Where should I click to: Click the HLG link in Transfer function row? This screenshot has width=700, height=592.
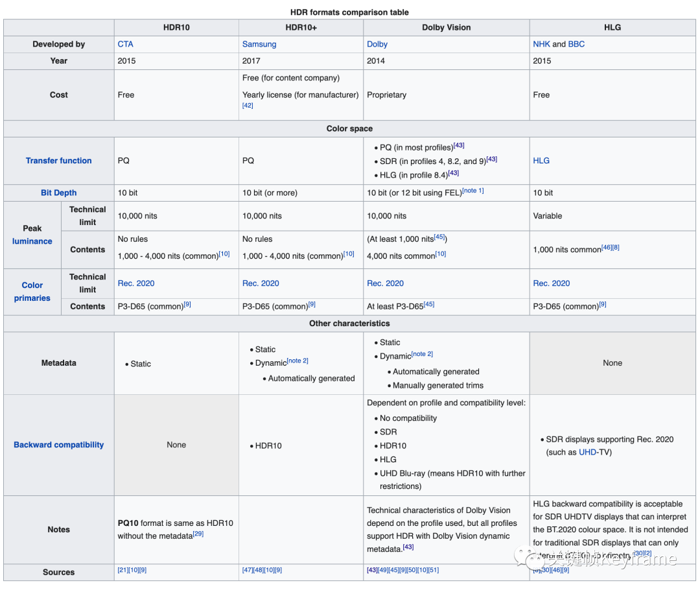point(541,161)
